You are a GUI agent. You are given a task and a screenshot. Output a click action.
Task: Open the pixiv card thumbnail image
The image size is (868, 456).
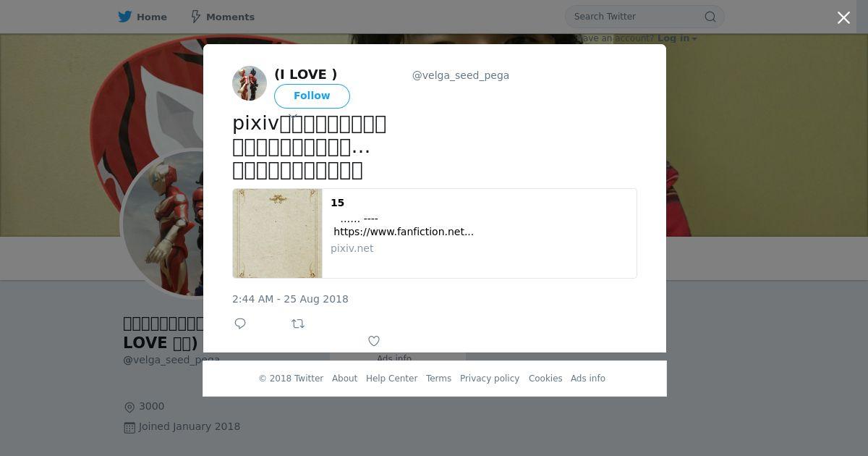pos(278,234)
